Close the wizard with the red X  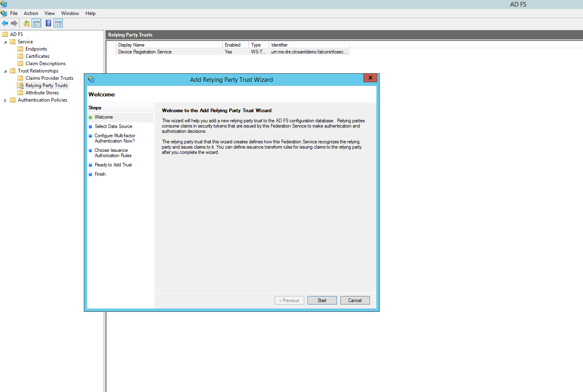pos(370,78)
